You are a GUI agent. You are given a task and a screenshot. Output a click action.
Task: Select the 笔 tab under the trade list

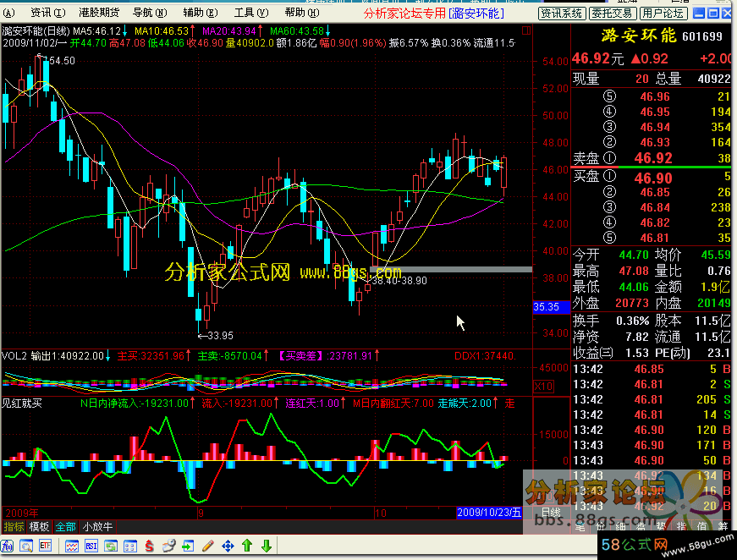tap(580, 527)
